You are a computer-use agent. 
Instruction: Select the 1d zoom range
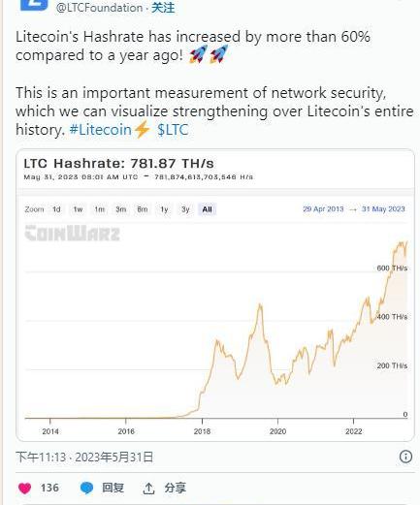click(x=56, y=209)
